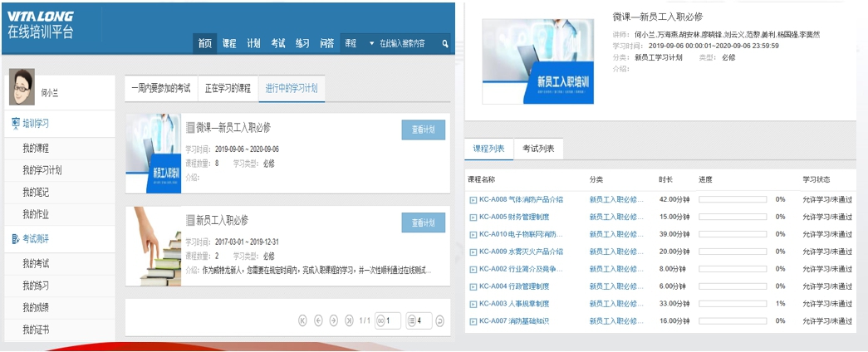Click the 考试测评 section icon
This screenshot has width=868, height=352.
[x=16, y=239]
